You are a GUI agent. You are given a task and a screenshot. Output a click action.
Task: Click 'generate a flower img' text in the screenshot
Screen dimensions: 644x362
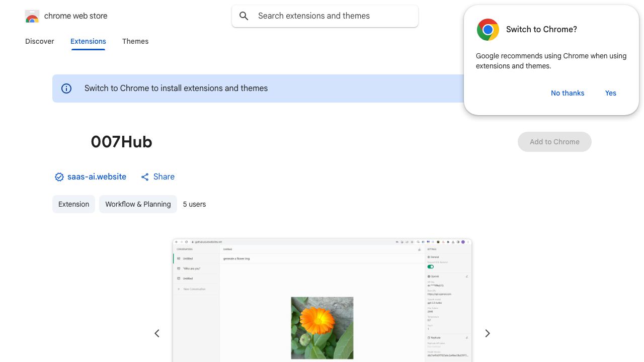tap(236, 258)
